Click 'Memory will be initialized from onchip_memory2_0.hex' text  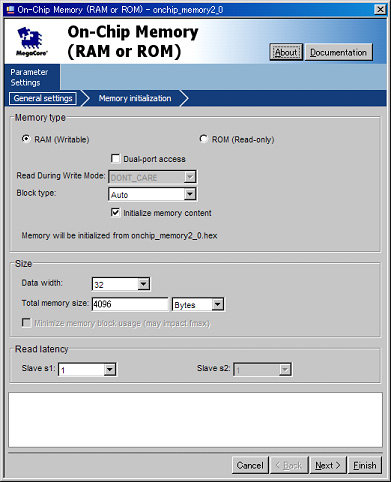click(x=119, y=236)
